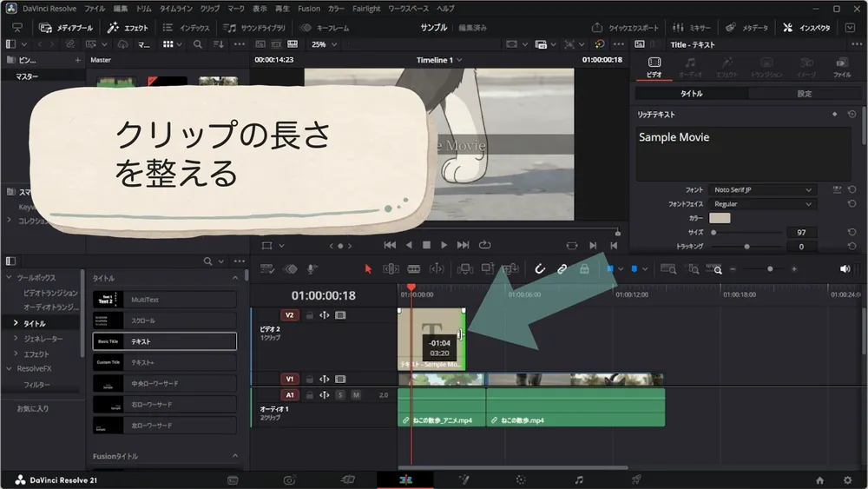Open the ミキサー panel button
Image resolution: width=868 pixels, height=489 pixels.
tap(692, 28)
